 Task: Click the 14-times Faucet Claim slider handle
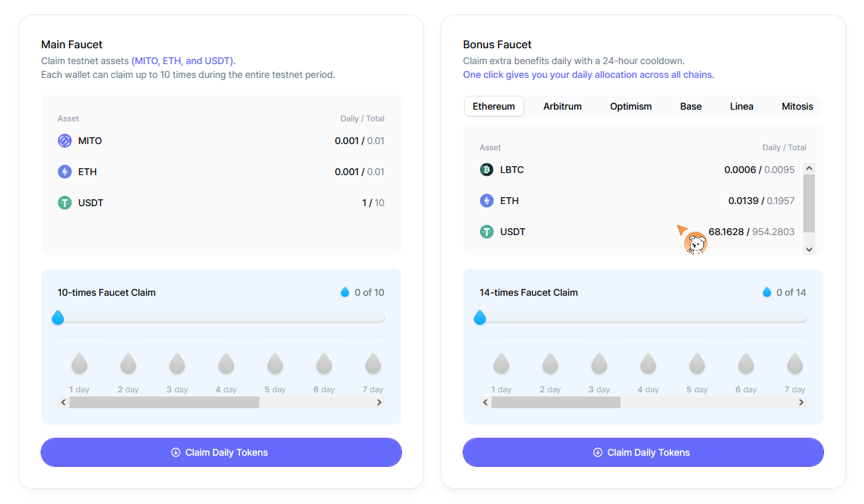(x=480, y=318)
